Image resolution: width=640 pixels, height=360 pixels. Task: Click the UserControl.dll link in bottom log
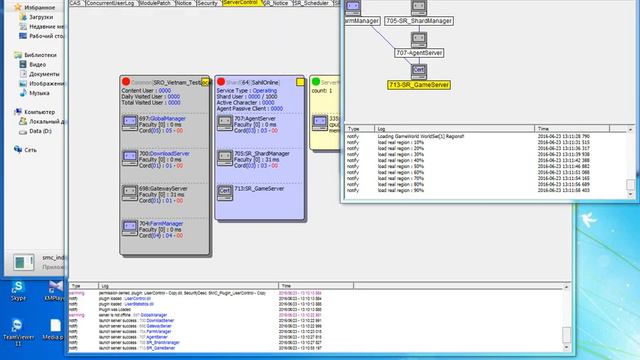tap(138, 298)
